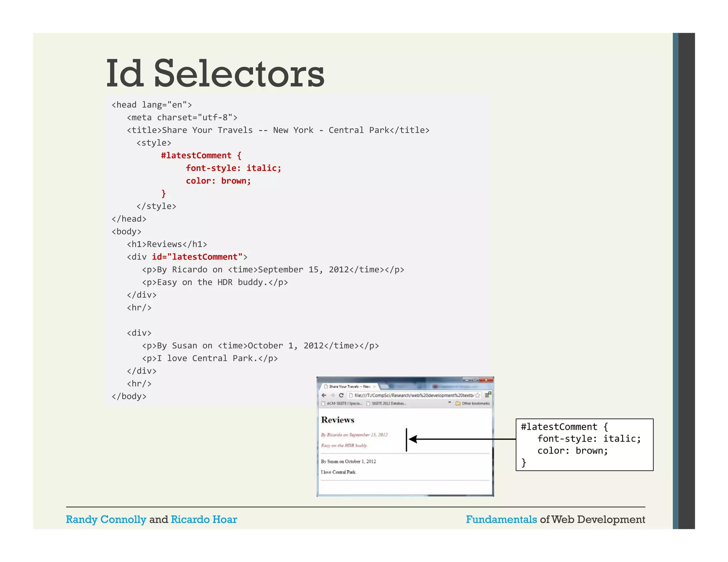Click the empty new tab button

point(384,387)
